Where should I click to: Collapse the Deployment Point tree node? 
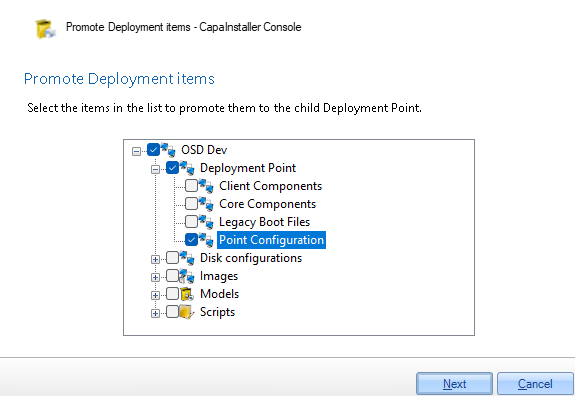click(x=155, y=169)
